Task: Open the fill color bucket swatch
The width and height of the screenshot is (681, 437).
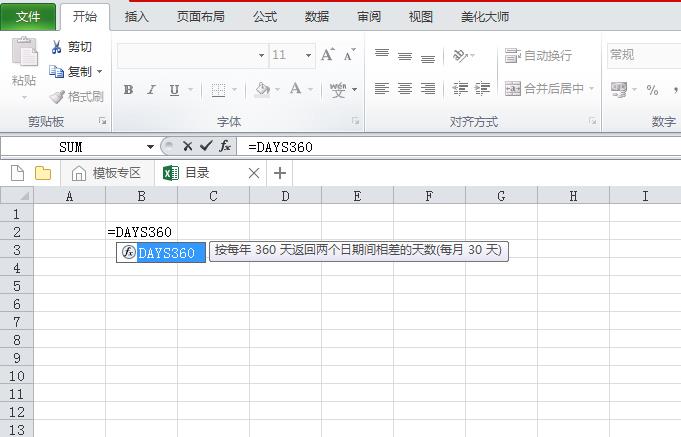Action: click(262, 90)
